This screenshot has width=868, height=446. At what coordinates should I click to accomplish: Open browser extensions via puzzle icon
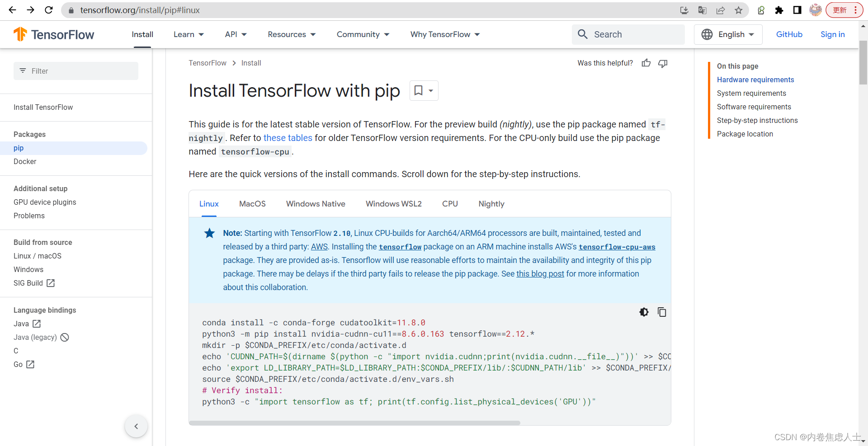pyautogui.click(x=779, y=10)
